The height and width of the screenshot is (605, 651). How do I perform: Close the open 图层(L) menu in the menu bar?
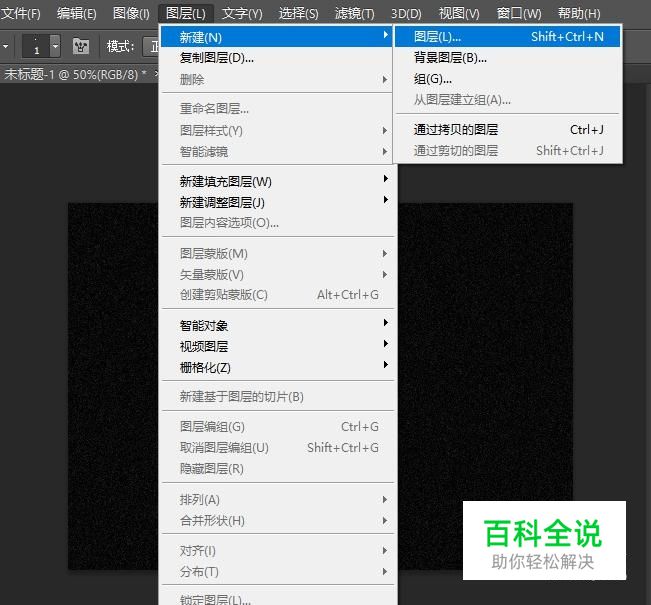pyautogui.click(x=186, y=14)
